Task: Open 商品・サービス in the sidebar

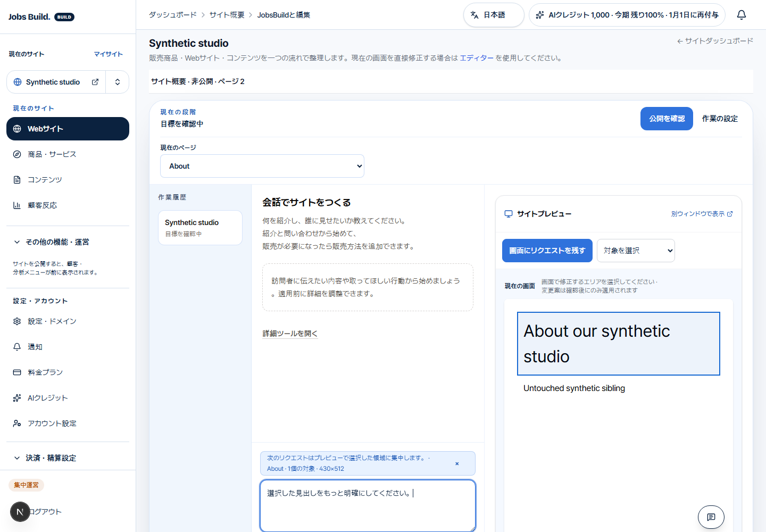Action: pos(68,154)
